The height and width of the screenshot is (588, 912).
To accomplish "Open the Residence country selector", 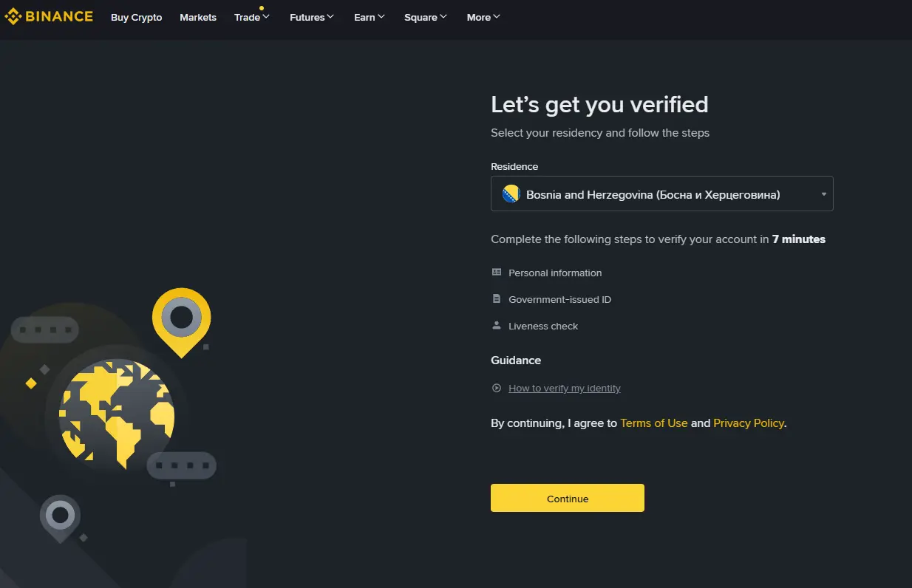I will (x=662, y=194).
